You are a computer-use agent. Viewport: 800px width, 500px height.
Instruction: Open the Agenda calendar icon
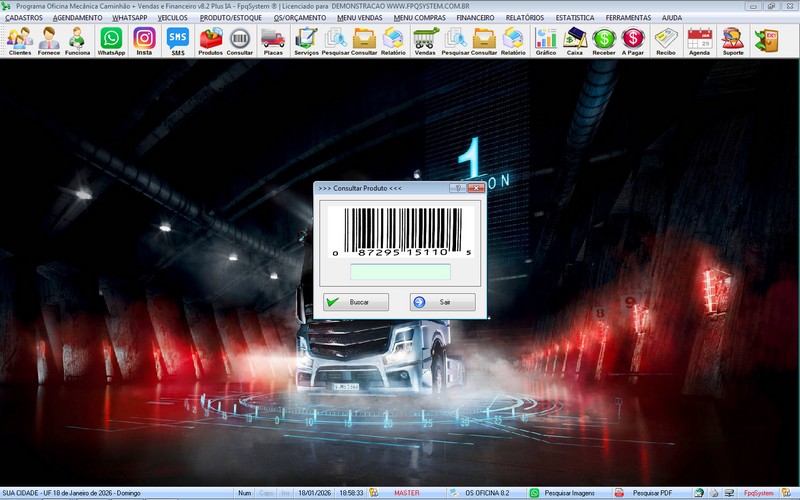coord(700,40)
